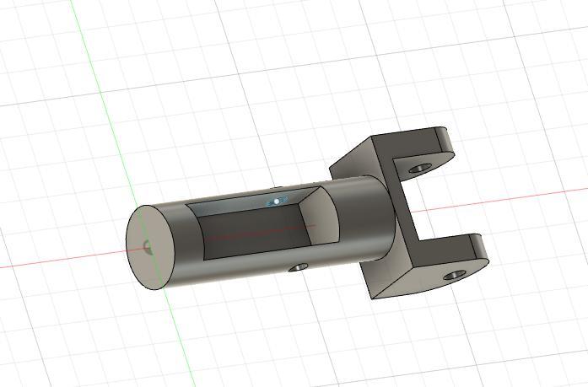Click the blue highlighted point inside the slot
Image resolution: width=588 pixels, height=387 pixels.
click(277, 202)
